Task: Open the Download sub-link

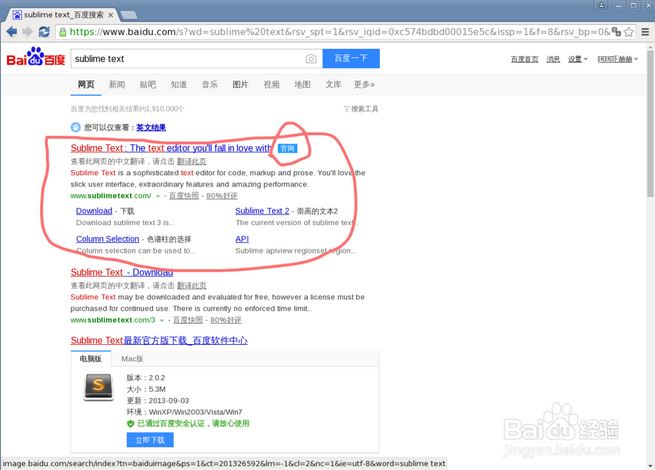Action: tap(94, 211)
